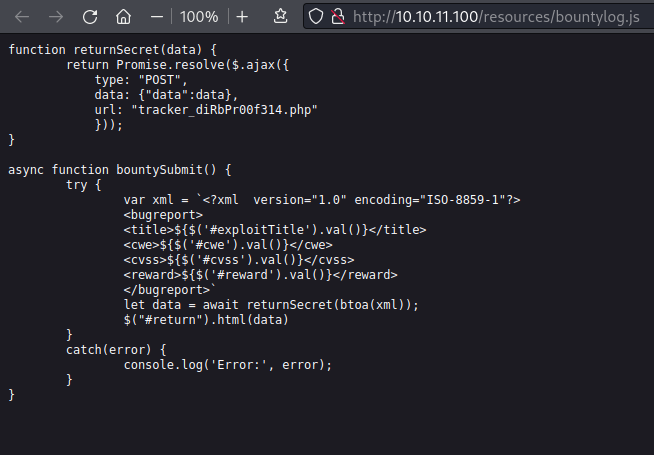Focus the address bar URL

pyautogui.click(x=496, y=17)
